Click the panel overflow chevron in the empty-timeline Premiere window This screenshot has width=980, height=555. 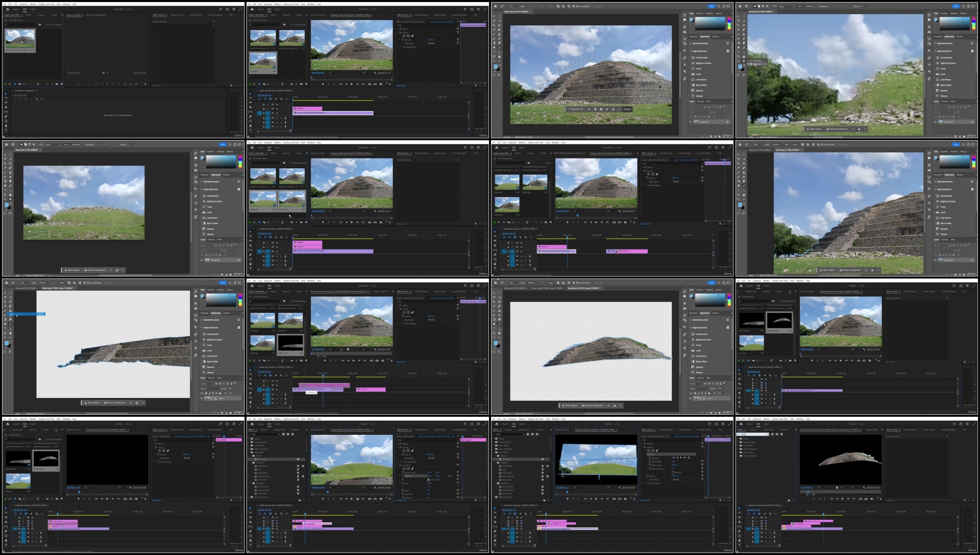point(62,15)
